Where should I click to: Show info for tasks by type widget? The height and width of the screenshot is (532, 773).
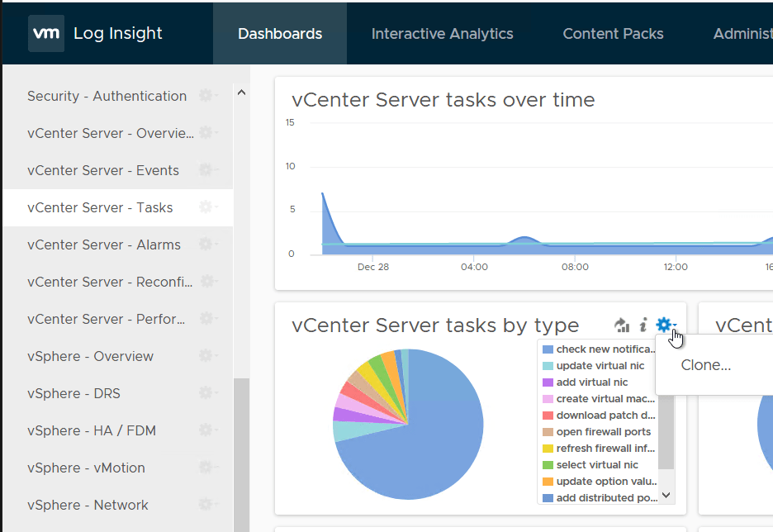[x=643, y=325]
